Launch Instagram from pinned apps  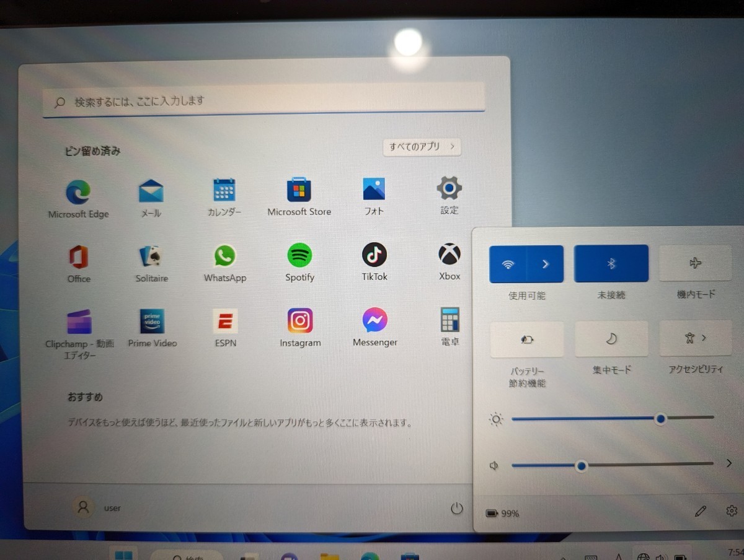coord(300,328)
